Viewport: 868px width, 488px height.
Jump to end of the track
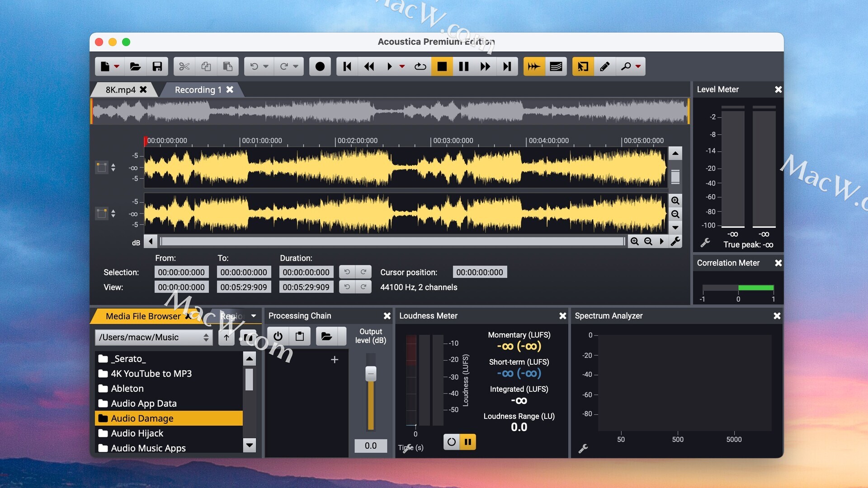(507, 67)
